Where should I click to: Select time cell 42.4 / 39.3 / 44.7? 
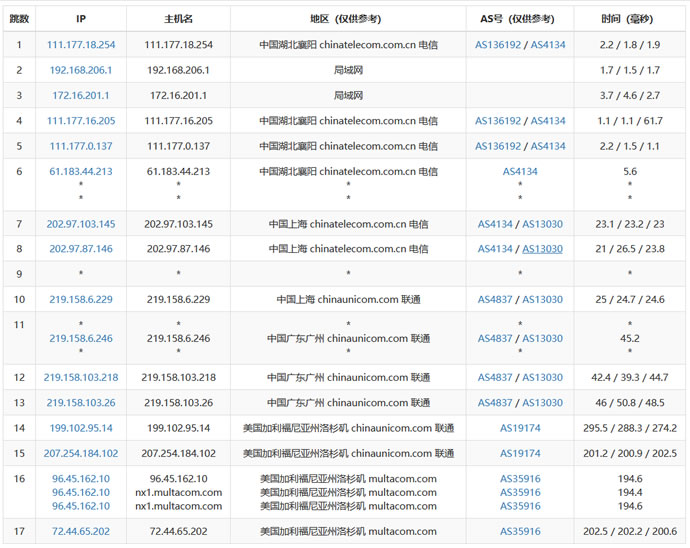coord(630,378)
